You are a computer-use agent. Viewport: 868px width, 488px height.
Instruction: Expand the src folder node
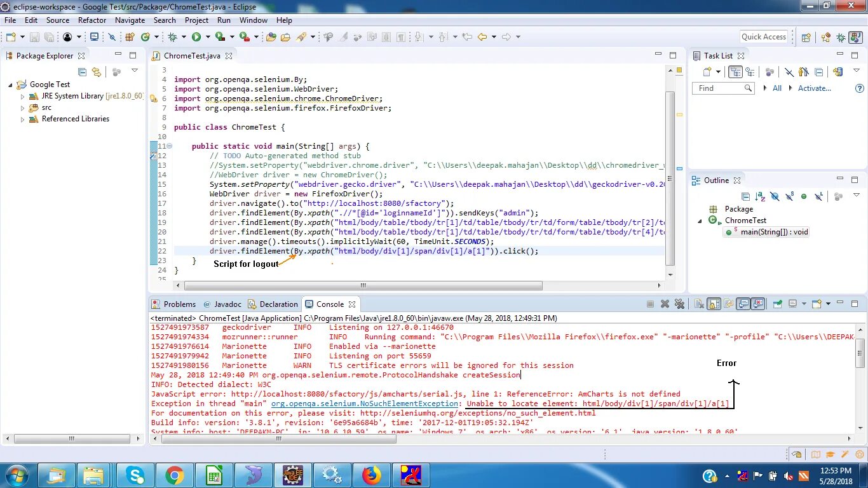tap(22, 108)
